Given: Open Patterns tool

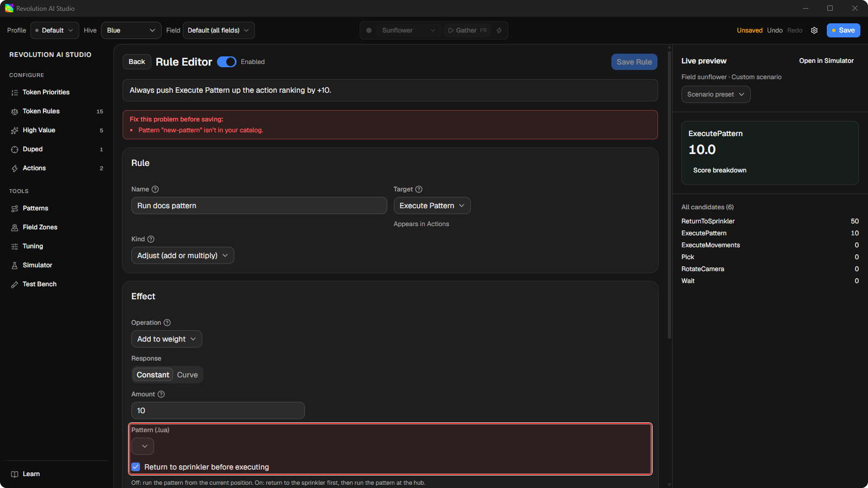Looking at the screenshot, I should tap(57, 208).
